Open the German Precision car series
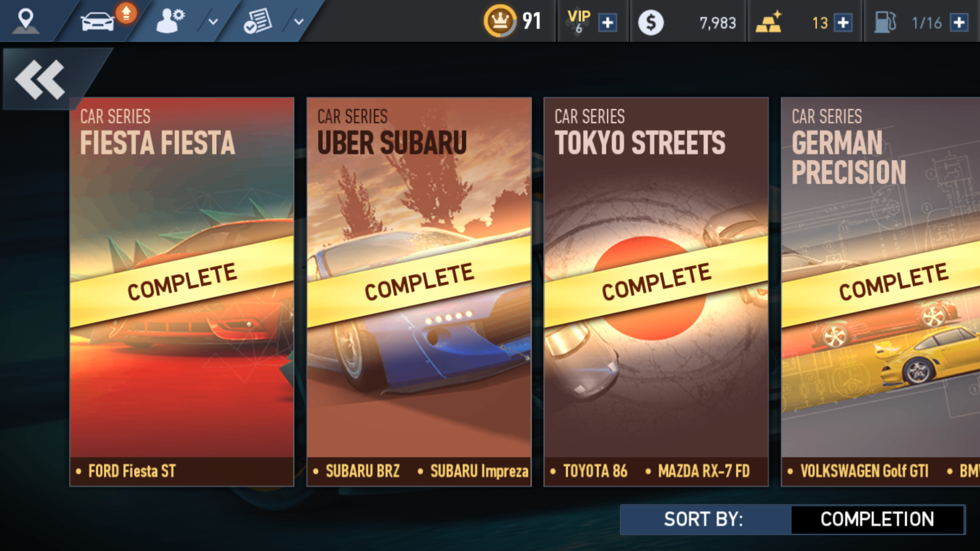Image resolution: width=980 pixels, height=551 pixels. click(x=880, y=292)
